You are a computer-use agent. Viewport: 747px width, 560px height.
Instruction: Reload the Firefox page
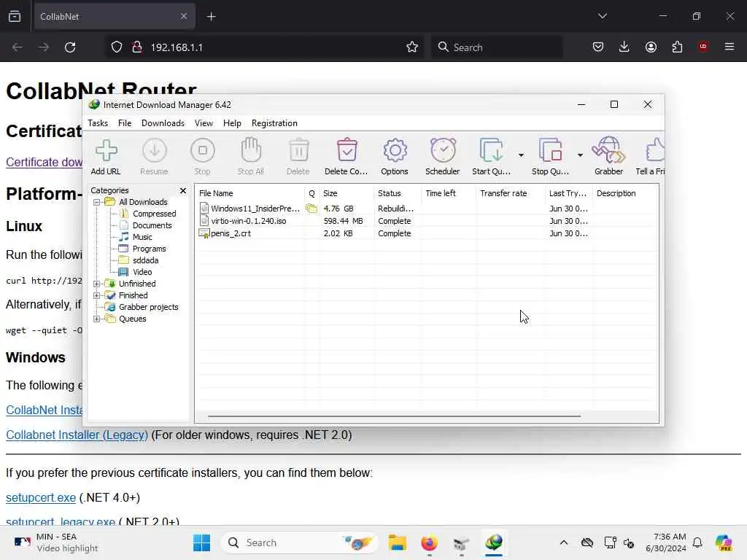[x=70, y=47]
